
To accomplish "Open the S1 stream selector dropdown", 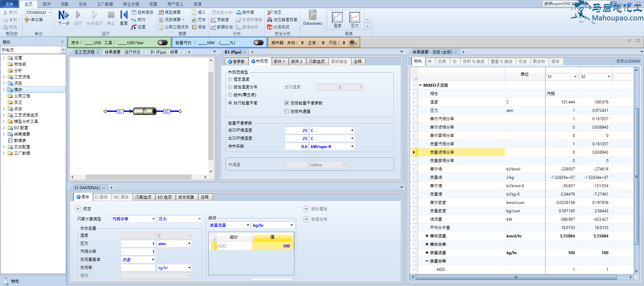I will pyautogui.click(x=575, y=77).
